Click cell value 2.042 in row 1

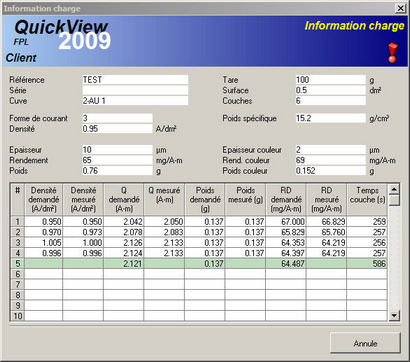pos(124,221)
